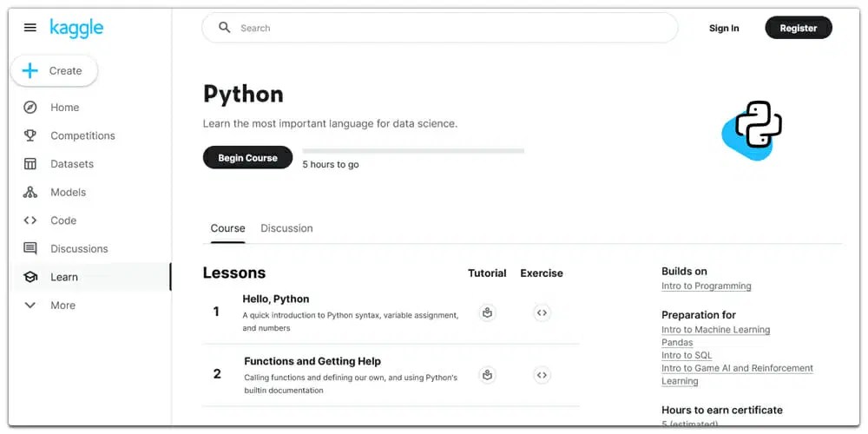This screenshot has height=434, width=868.
Task: Open Functions and Getting Help tutorial icon
Action: tap(487, 375)
